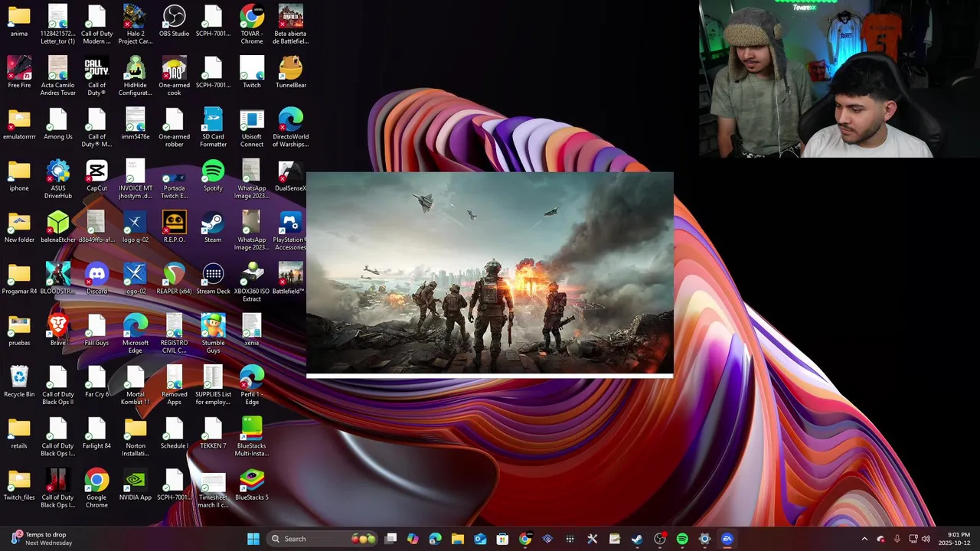Open the R.E.P.O. game icon

point(174,227)
